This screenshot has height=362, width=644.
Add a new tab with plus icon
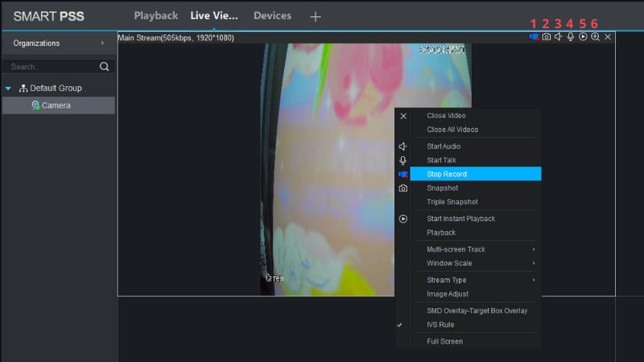(x=316, y=16)
